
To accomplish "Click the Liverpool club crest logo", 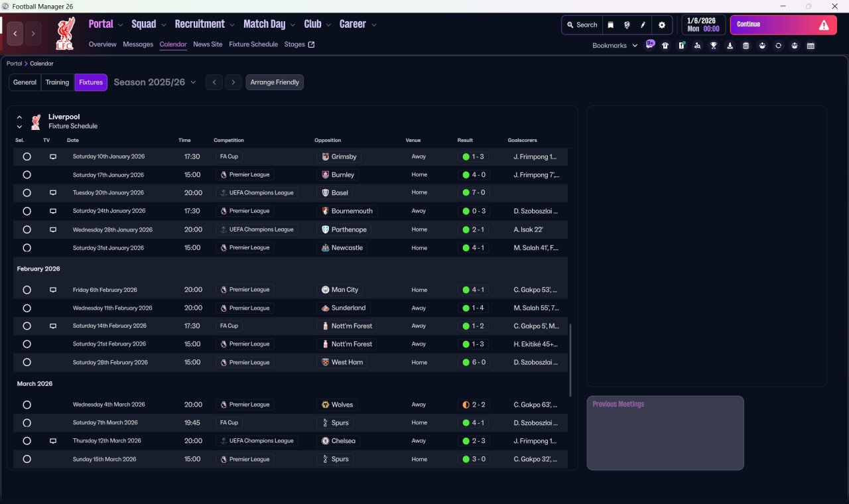I will (x=65, y=34).
